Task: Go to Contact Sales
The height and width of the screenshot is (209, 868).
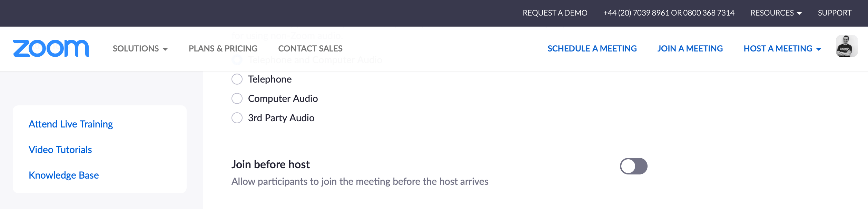Action: (x=310, y=49)
